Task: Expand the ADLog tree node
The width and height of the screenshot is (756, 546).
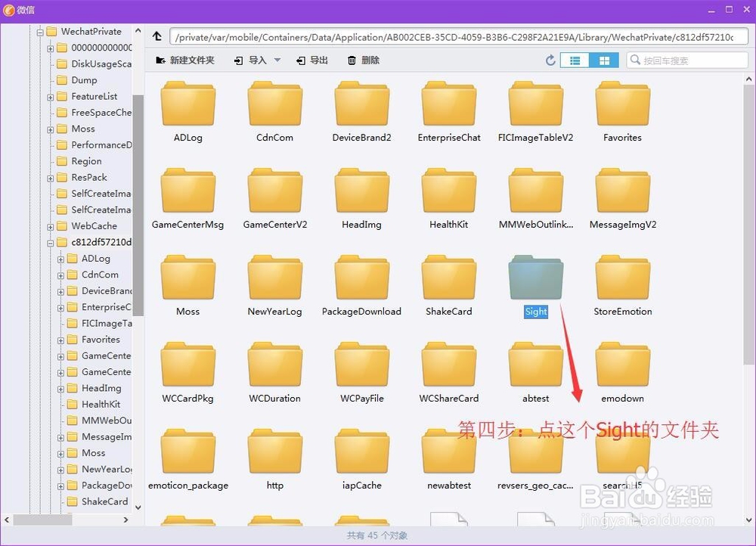Action: [60, 259]
